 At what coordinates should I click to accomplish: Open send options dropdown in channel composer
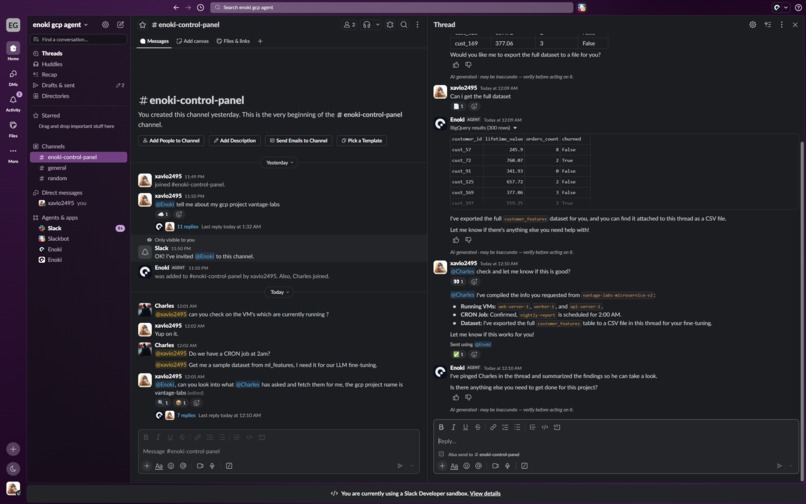coord(412,466)
